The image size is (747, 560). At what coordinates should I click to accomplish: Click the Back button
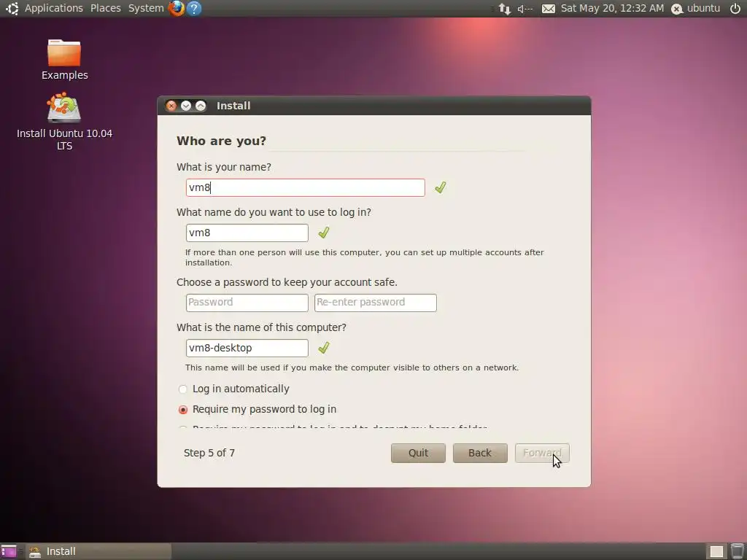coord(480,454)
